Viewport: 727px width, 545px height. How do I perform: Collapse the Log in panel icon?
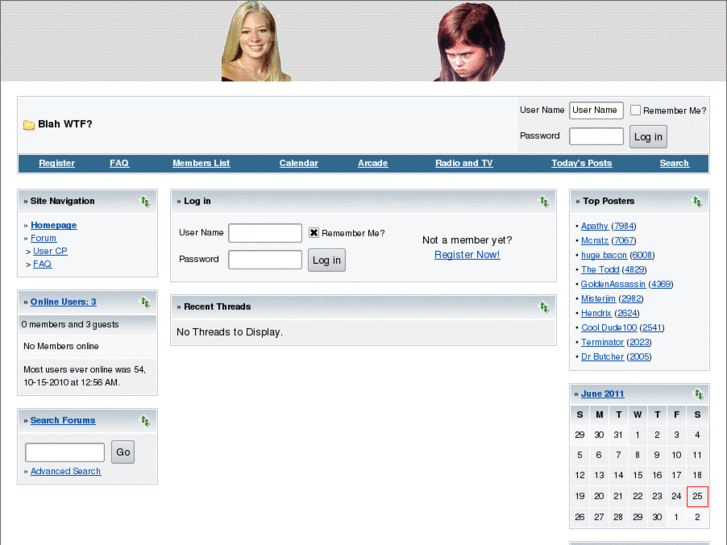coord(544,201)
